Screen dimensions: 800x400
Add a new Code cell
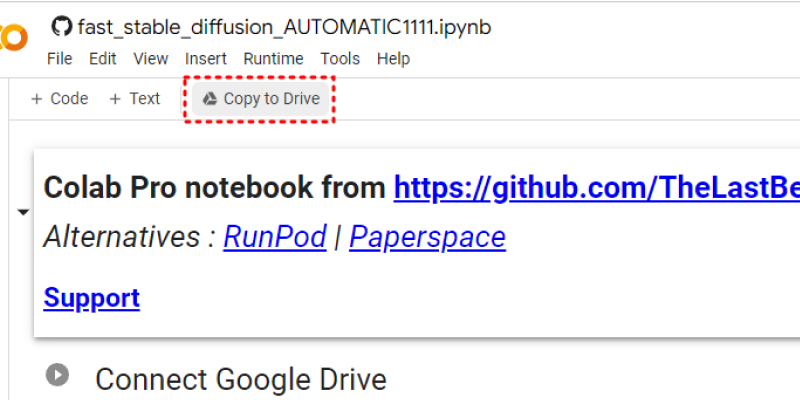59,98
